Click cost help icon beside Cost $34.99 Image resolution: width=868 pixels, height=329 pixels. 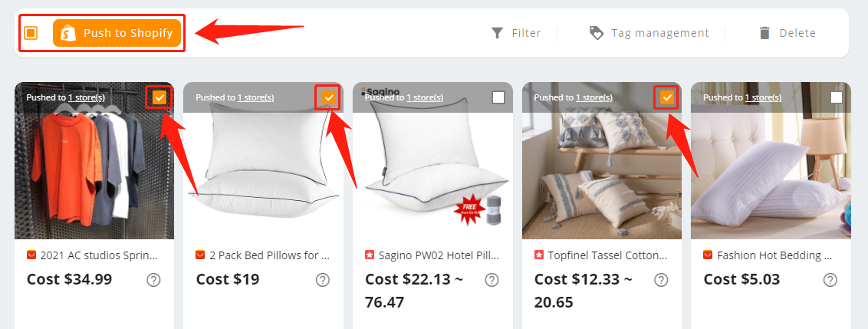click(x=153, y=280)
